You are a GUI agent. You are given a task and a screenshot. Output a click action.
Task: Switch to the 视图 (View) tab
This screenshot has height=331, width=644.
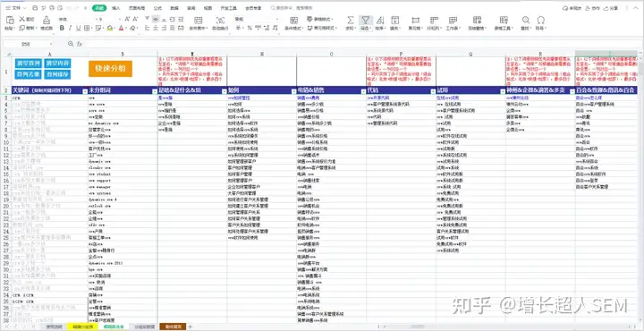coord(208,8)
